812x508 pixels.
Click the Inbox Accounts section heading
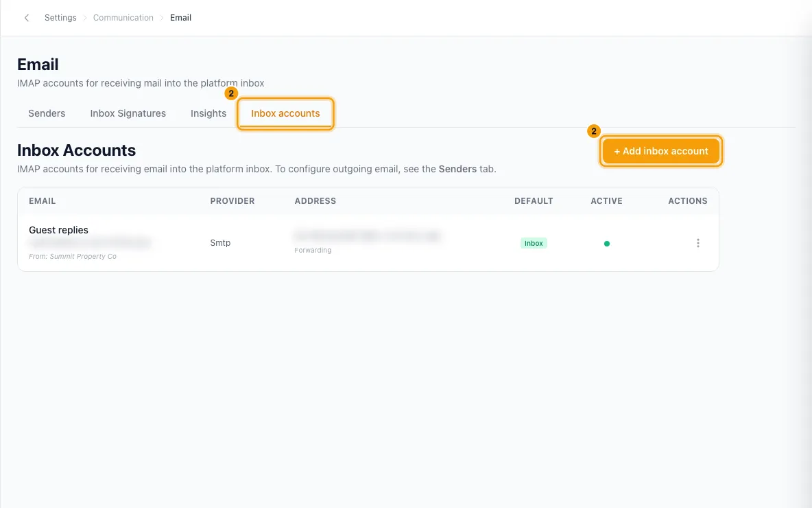point(76,150)
